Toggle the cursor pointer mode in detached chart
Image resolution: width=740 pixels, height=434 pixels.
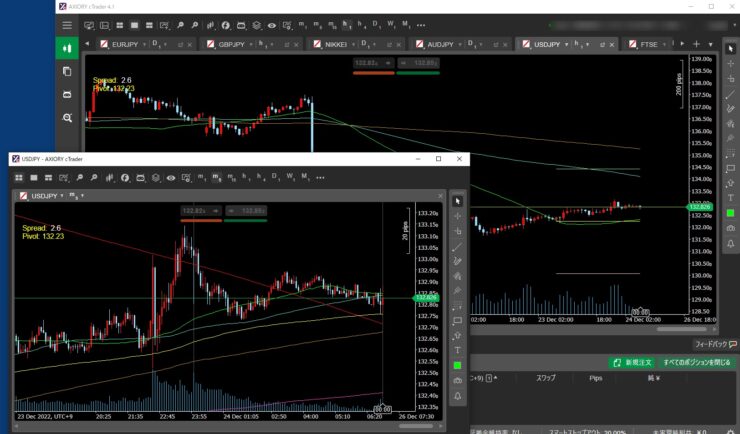(x=458, y=201)
